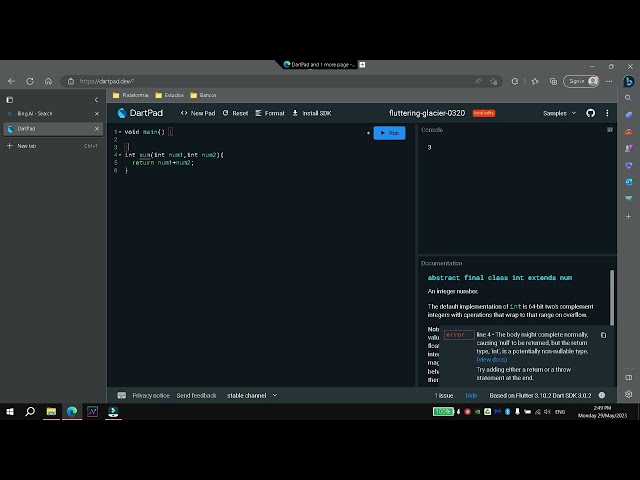The height and width of the screenshot is (480, 640).
Task: Click the local edits badge
Action: click(484, 113)
